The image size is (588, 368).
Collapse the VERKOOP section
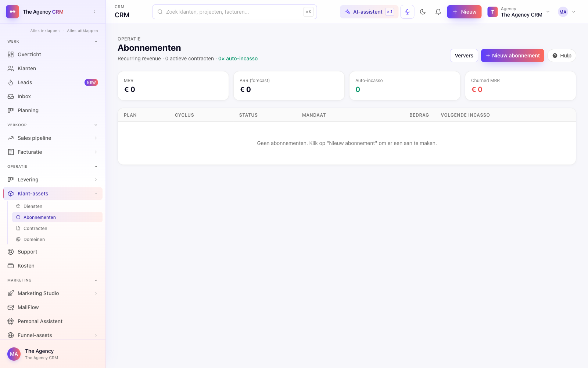pyautogui.click(x=96, y=125)
